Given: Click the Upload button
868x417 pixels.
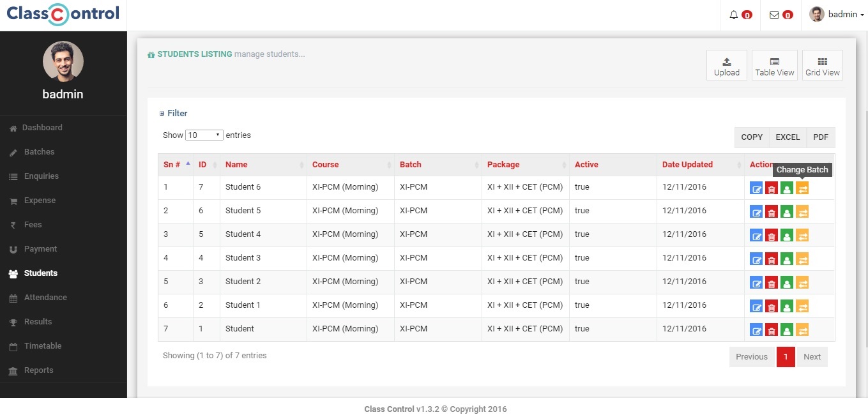Looking at the screenshot, I should pos(727,65).
